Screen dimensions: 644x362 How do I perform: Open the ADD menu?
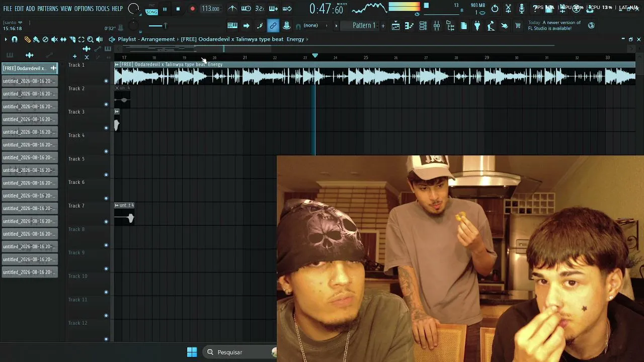coord(31,9)
